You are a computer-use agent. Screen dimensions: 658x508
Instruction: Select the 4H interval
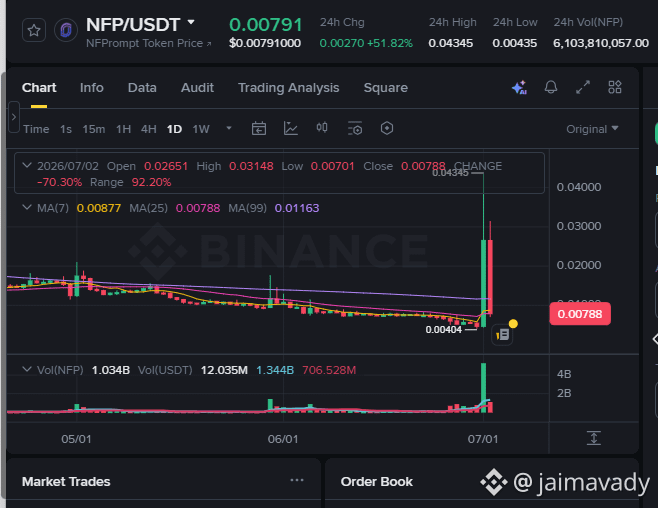149,129
